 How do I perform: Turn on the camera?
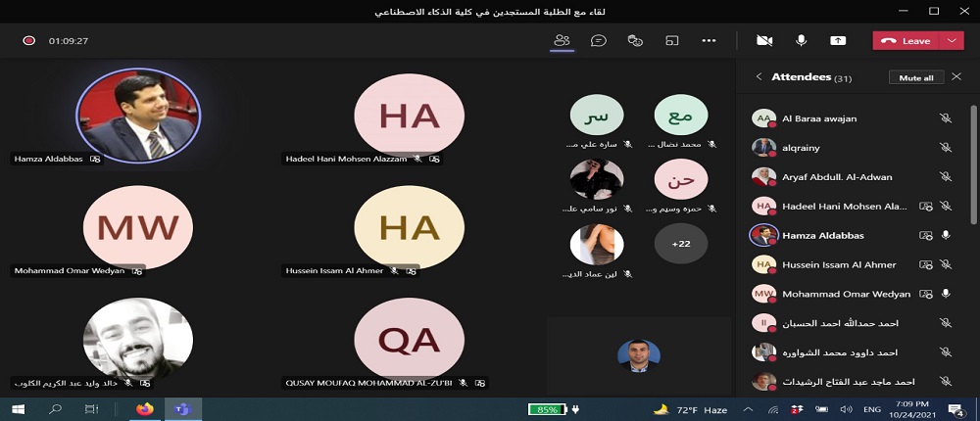pos(764,41)
